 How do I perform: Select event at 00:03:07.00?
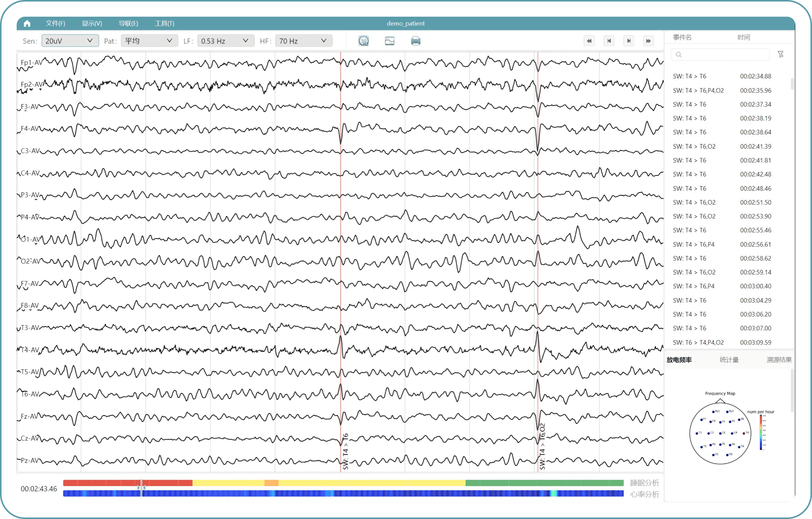tap(722, 328)
